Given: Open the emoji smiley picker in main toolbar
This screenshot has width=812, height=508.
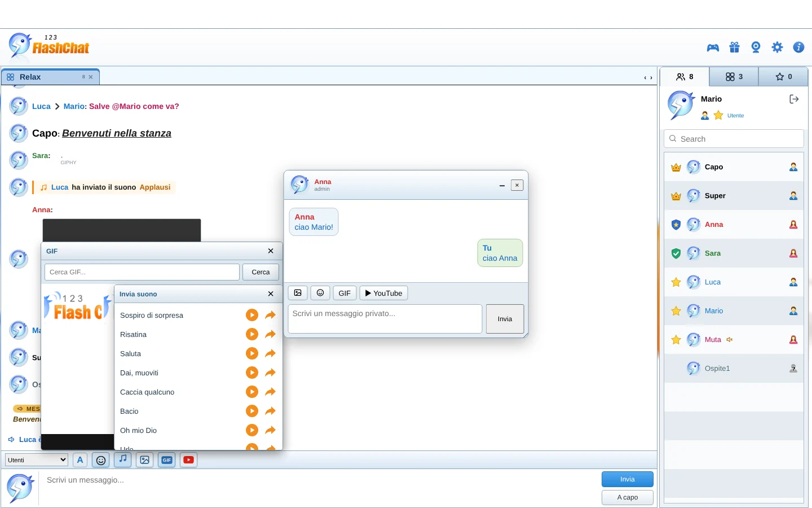Looking at the screenshot, I should coord(101,460).
